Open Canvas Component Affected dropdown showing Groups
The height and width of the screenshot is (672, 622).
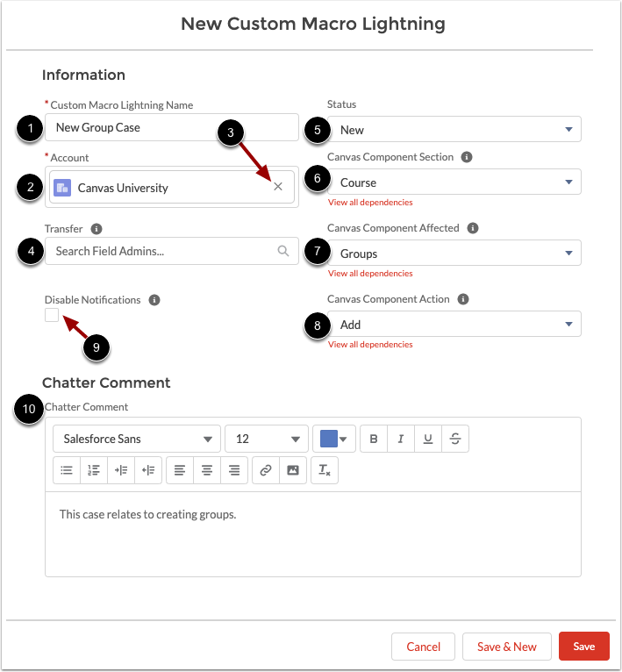454,253
